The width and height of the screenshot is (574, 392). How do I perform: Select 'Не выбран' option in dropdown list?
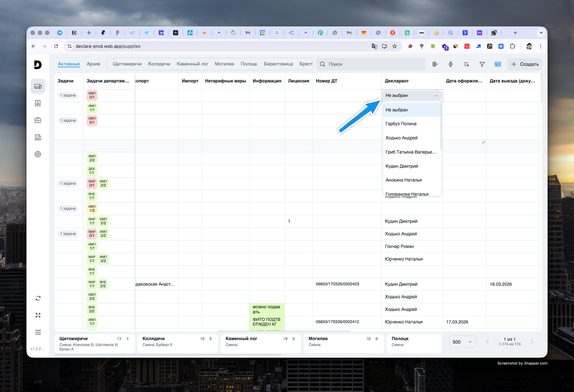[412, 110]
